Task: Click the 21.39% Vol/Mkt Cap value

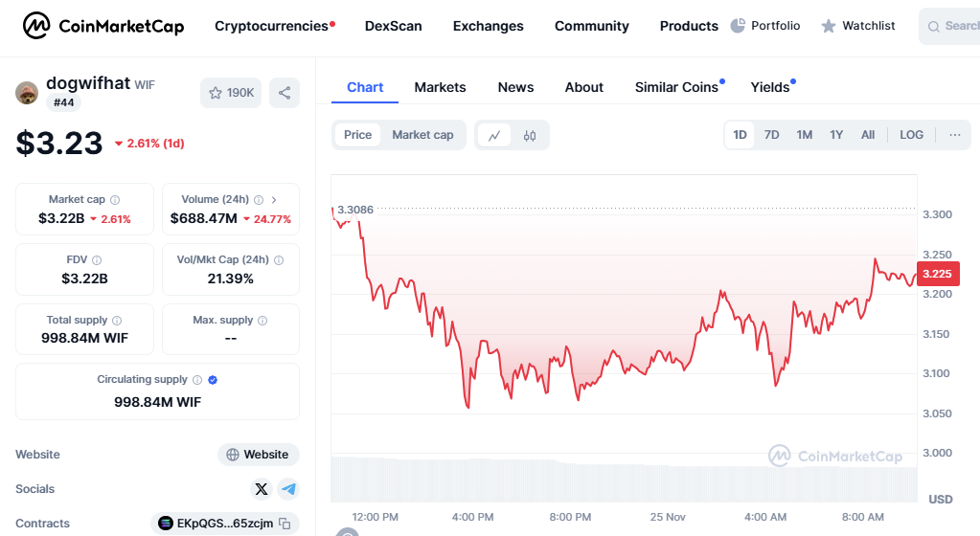Action: [x=231, y=279]
